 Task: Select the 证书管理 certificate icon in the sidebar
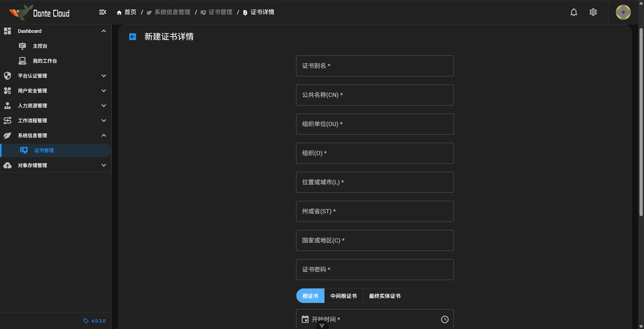pos(24,150)
